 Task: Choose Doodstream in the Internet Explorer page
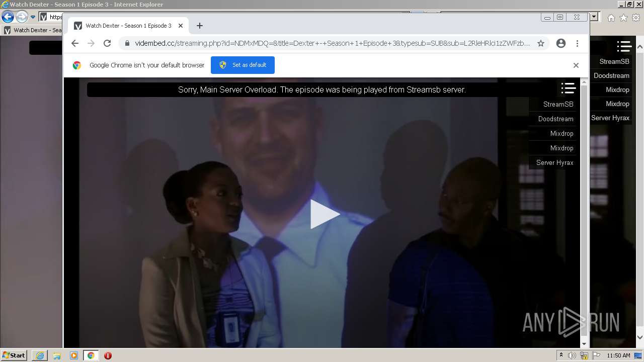(x=611, y=75)
